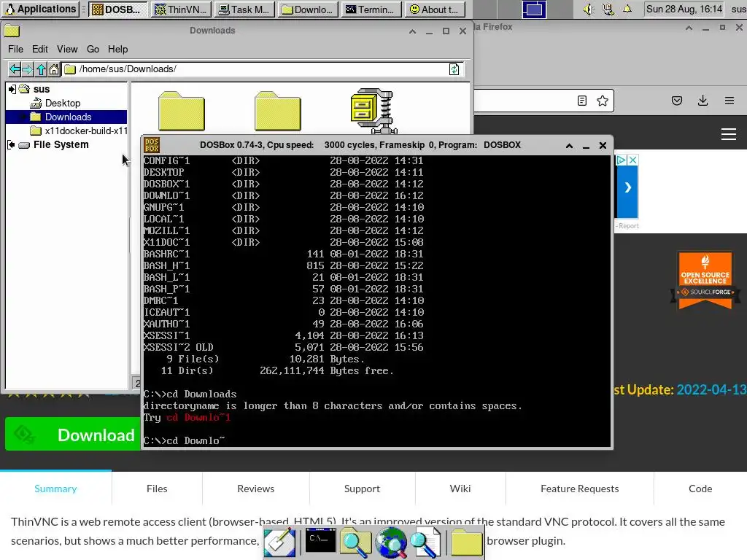Image resolution: width=747 pixels, height=560 pixels.
Task: Click the back arrow in the Downloads file manager
Action: pyautogui.click(x=15, y=69)
